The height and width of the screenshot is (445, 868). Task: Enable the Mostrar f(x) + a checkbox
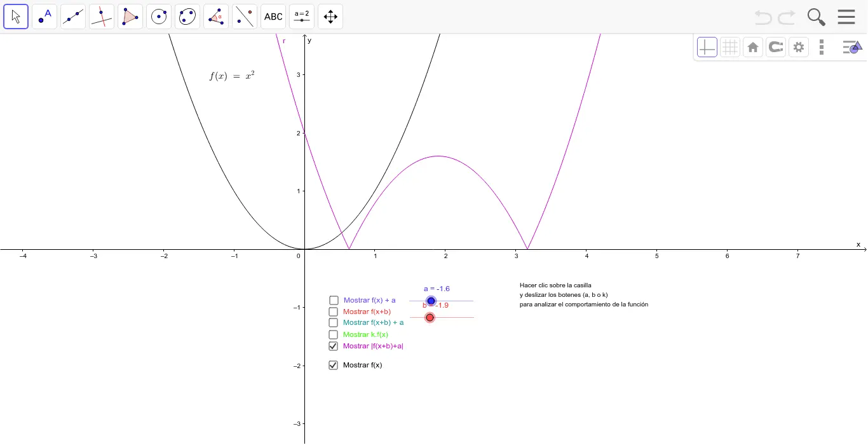click(x=334, y=300)
